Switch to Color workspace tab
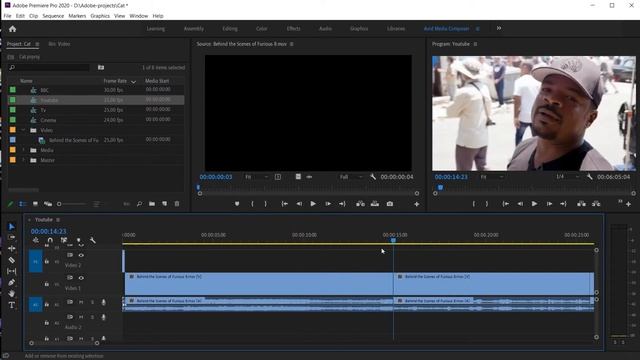 tap(261, 29)
